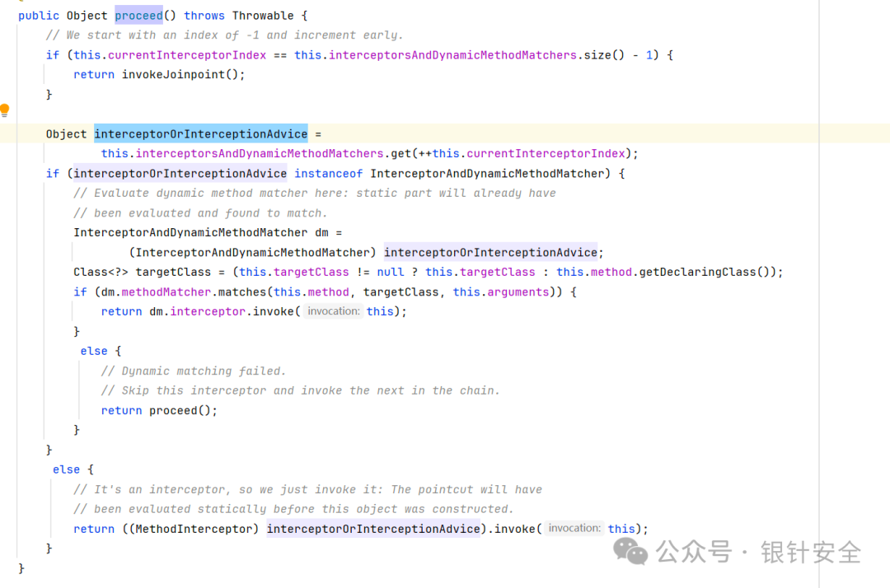Click the invocation: hint before dm.interceptor.invoke's this
This screenshot has height=588, width=890.
(333, 311)
